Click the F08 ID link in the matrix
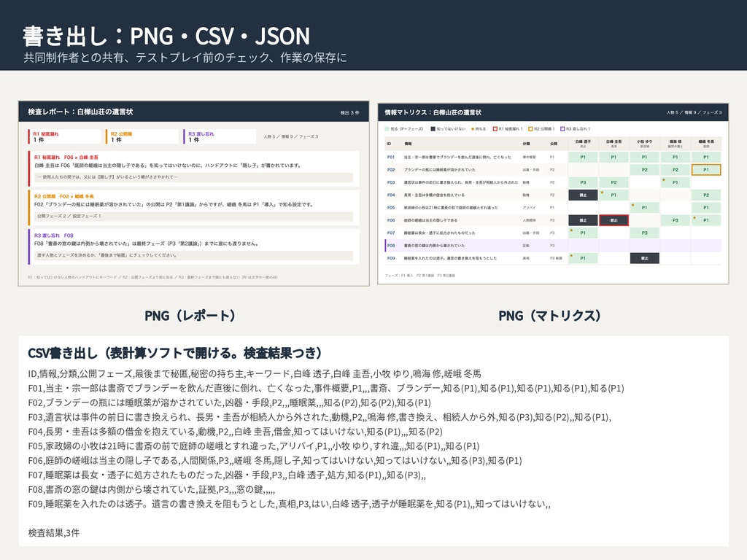This screenshot has height=560, width=747. click(x=391, y=246)
